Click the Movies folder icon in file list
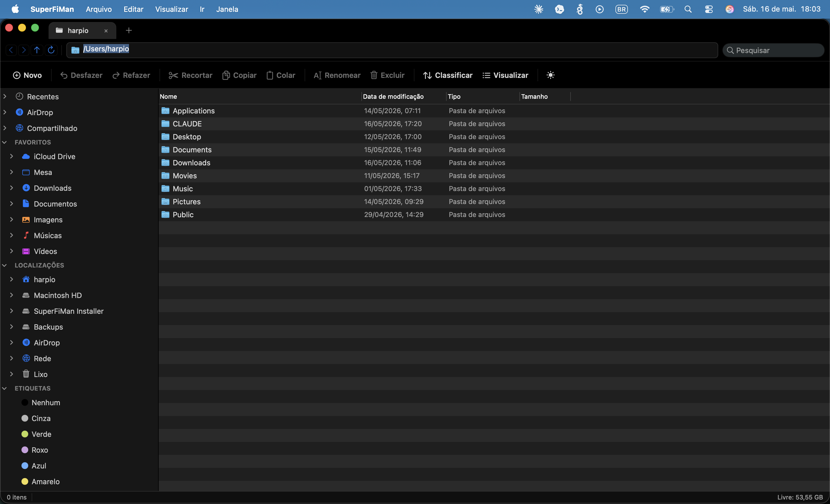 click(165, 176)
